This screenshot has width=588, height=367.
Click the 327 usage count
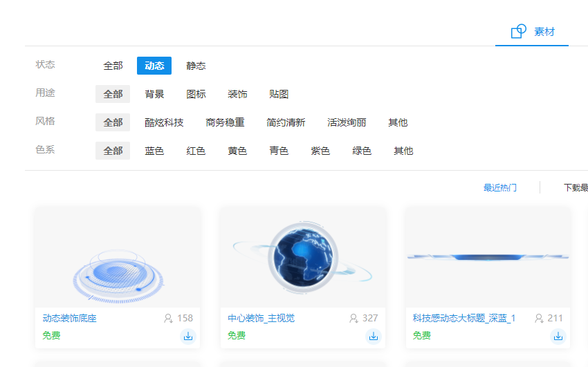pyautogui.click(x=370, y=319)
